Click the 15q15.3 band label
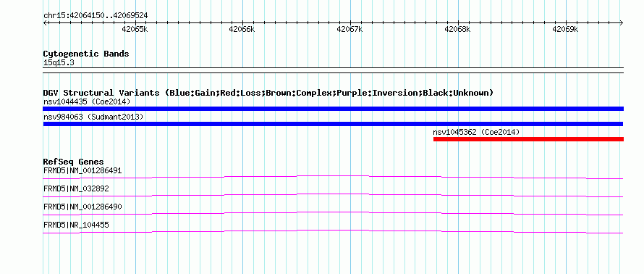 [59, 63]
